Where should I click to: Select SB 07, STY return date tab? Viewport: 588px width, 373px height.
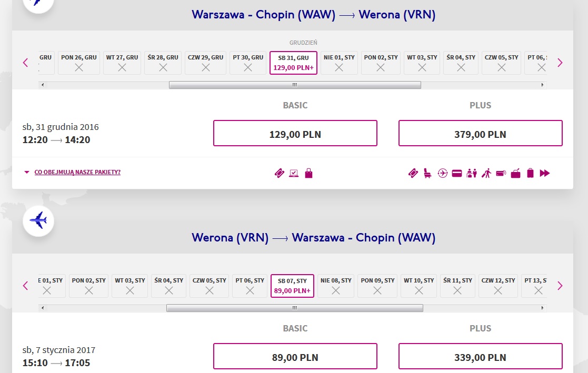pyautogui.click(x=292, y=286)
